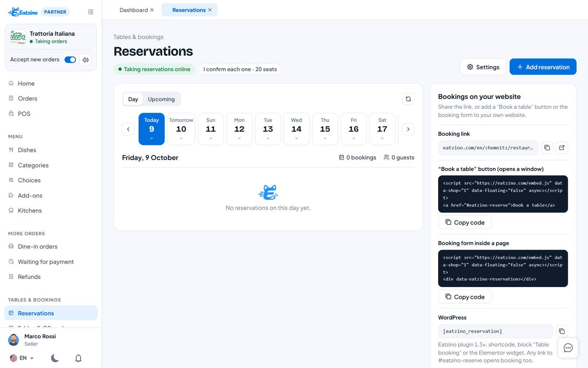Click the sound notification speaker icon
This screenshot has height=368, width=588.
tap(85, 60)
